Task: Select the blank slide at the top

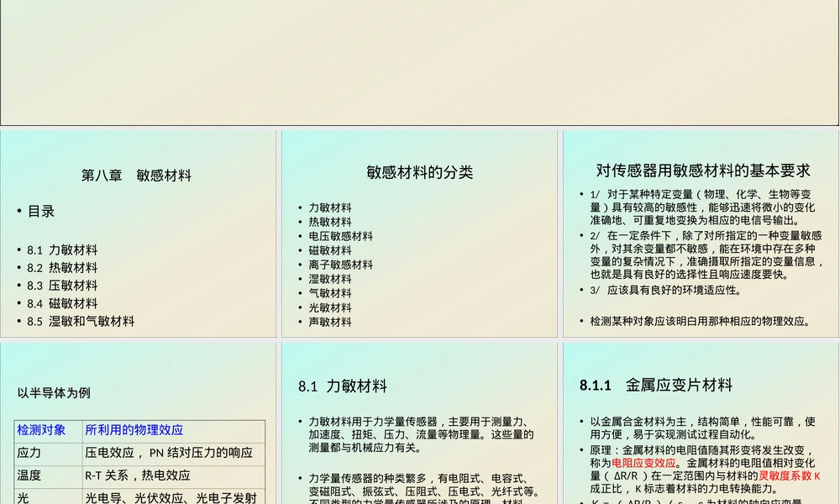Action: (x=419, y=63)
